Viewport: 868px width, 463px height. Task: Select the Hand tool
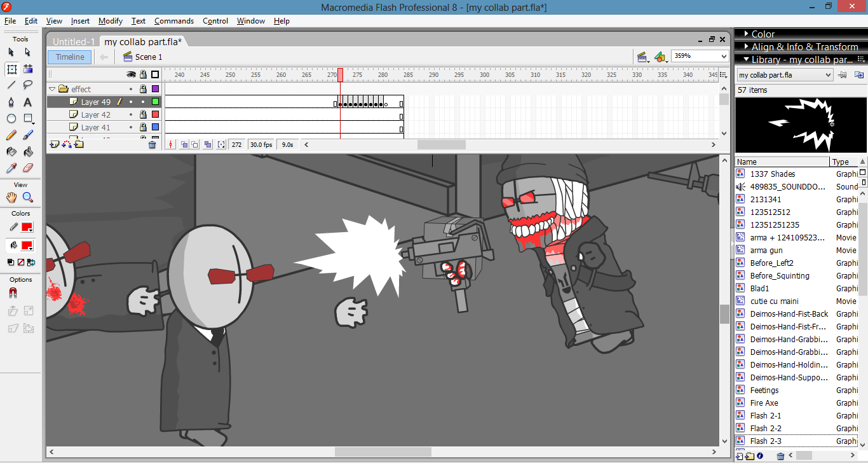tap(11, 197)
